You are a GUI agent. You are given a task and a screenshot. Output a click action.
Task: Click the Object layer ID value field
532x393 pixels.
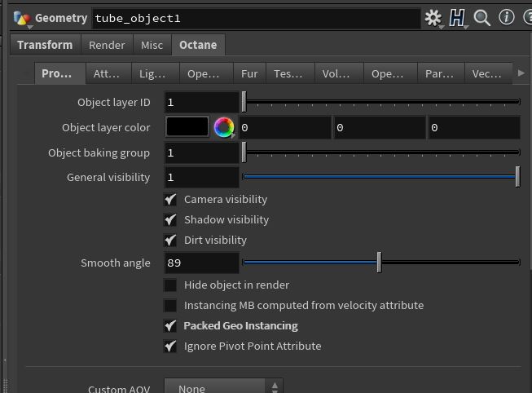pyautogui.click(x=201, y=102)
